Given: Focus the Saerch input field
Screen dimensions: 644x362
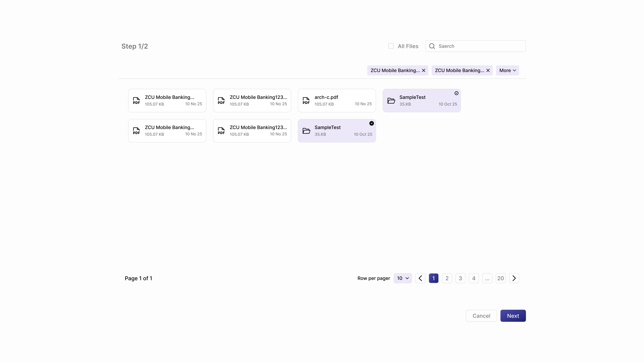Looking at the screenshot, I should pos(476,46).
